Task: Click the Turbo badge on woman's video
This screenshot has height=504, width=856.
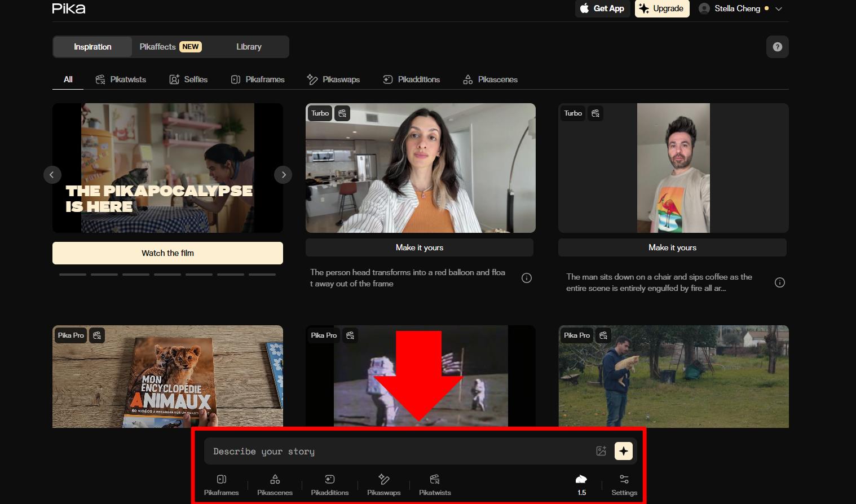Action: [320, 113]
